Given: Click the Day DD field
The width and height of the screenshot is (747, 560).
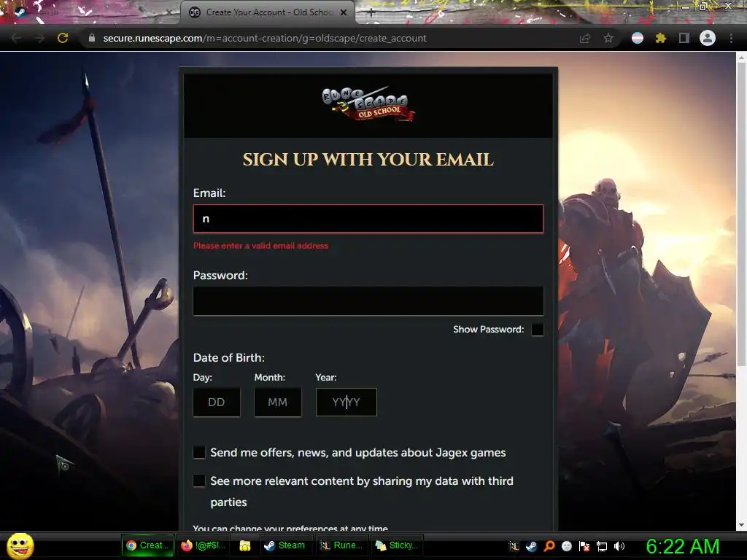Looking at the screenshot, I should click(x=217, y=402).
